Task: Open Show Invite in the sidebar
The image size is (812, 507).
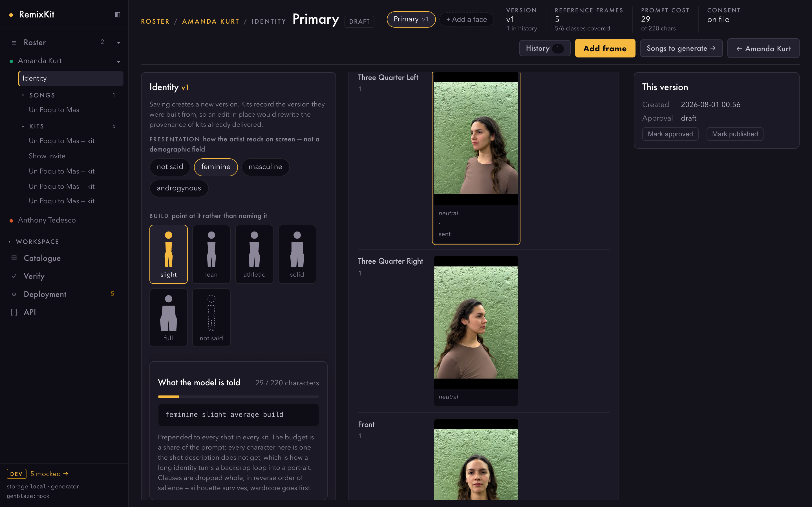Action: tap(47, 156)
